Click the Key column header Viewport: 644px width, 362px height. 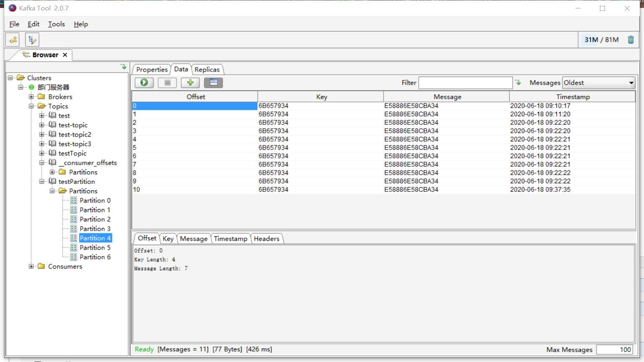[x=321, y=97]
